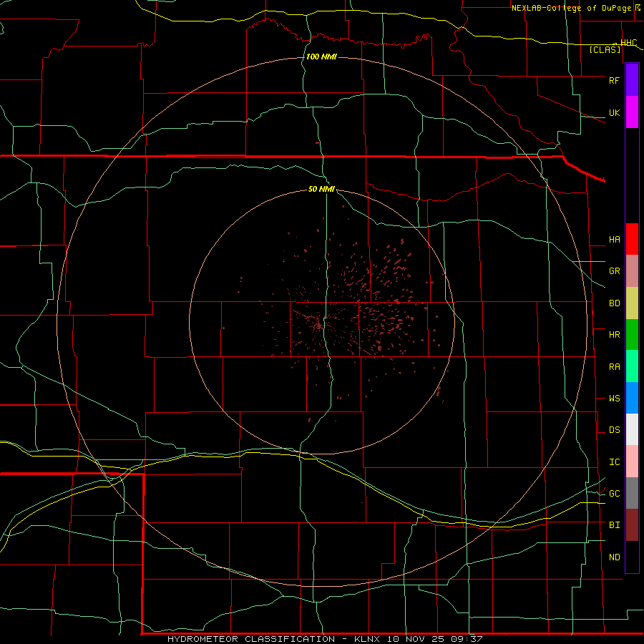This screenshot has width=644, height=644.
Task: Click the IC legend label
Action: click(x=614, y=462)
